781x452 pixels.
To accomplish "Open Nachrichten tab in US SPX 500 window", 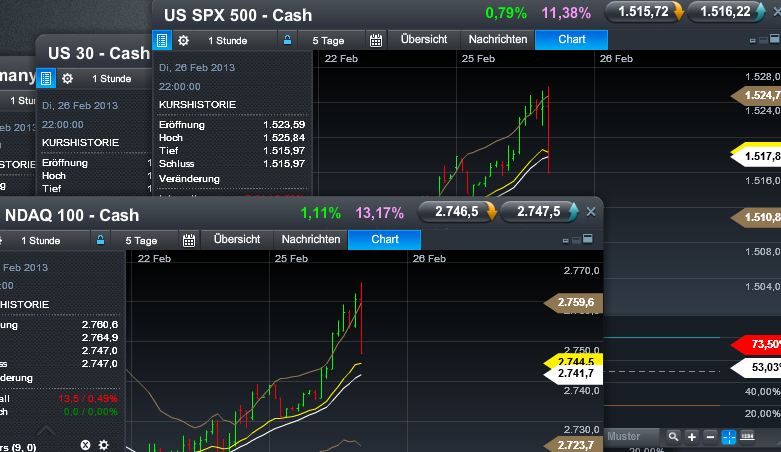I will point(498,39).
